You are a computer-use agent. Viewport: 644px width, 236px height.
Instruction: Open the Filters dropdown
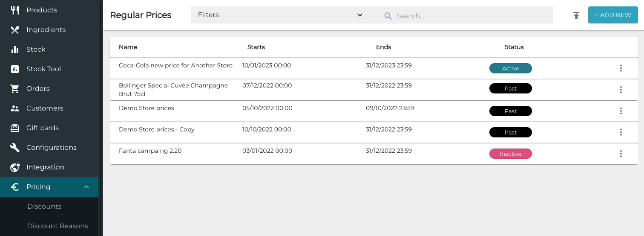click(x=281, y=15)
